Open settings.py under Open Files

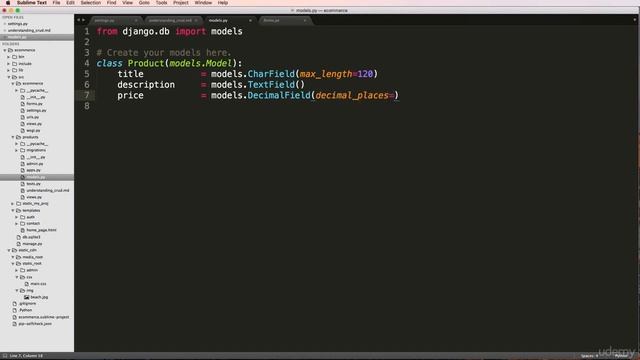click(18, 24)
